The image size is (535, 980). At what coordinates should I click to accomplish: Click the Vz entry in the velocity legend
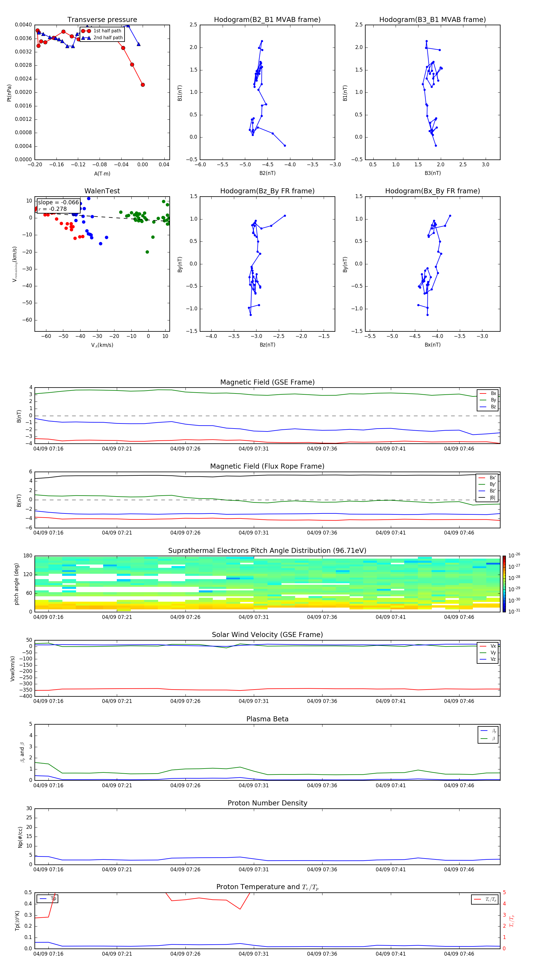[x=488, y=659]
